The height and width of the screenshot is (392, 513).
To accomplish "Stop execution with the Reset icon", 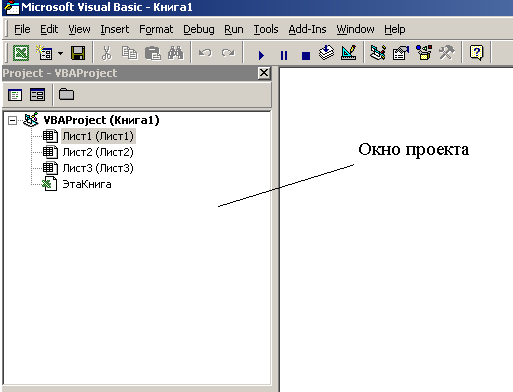I will pyautogui.click(x=306, y=55).
